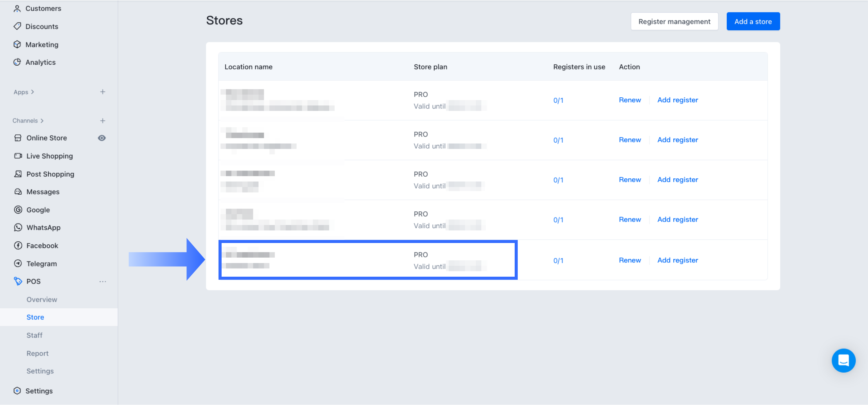The height and width of the screenshot is (405, 868).
Task: Select the Google channel icon
Action: click(x=18, y=210)
